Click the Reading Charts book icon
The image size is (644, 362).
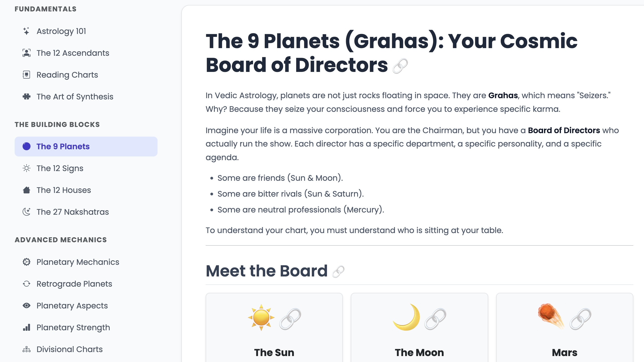tap(26, 74)
